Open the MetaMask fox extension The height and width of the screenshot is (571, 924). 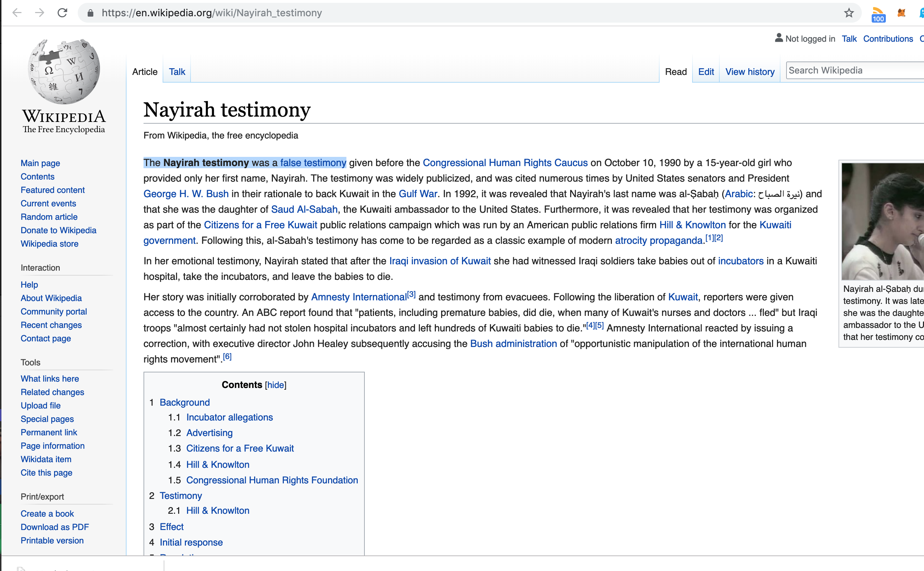pos(901,13)
